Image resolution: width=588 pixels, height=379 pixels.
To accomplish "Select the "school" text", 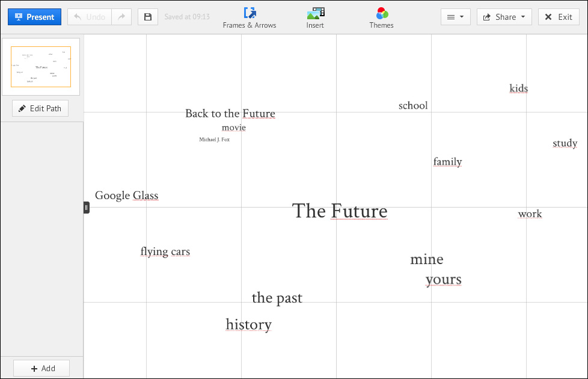I will 413,105.
